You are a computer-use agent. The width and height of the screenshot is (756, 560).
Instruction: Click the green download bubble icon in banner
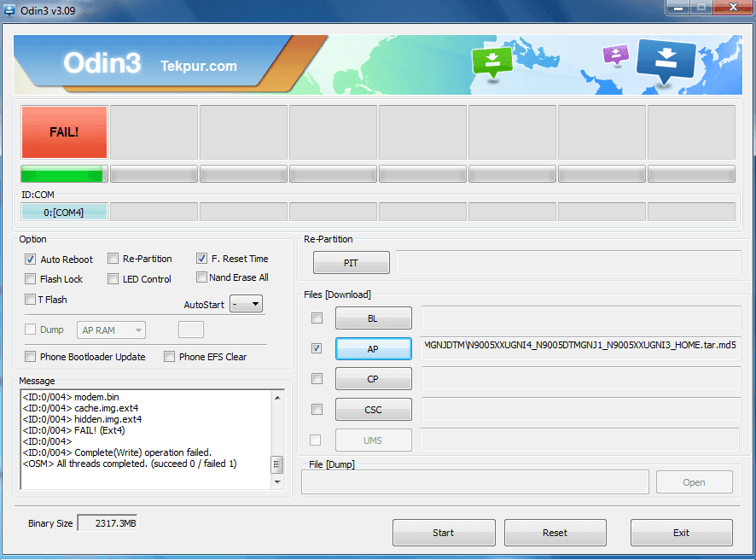[491, 61]
